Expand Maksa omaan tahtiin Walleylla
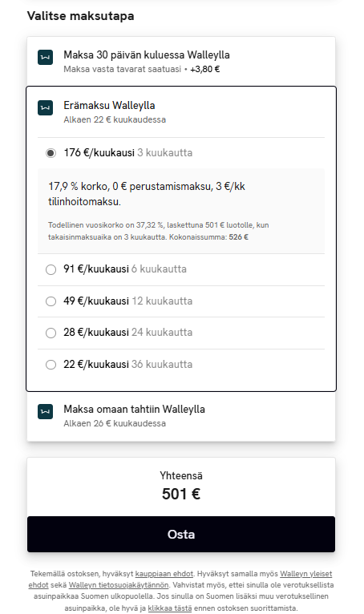Screen dimensions: 364x614 coord(181,416)
